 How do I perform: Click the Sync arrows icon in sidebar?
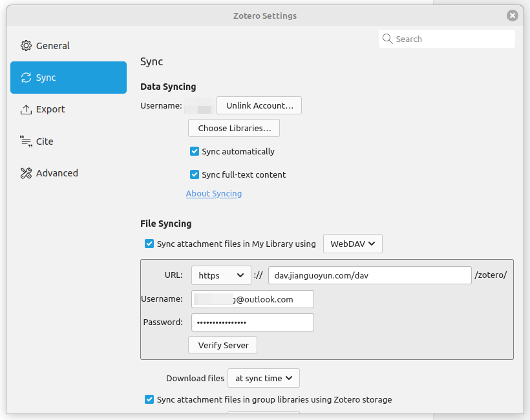[x=26, y=78]
